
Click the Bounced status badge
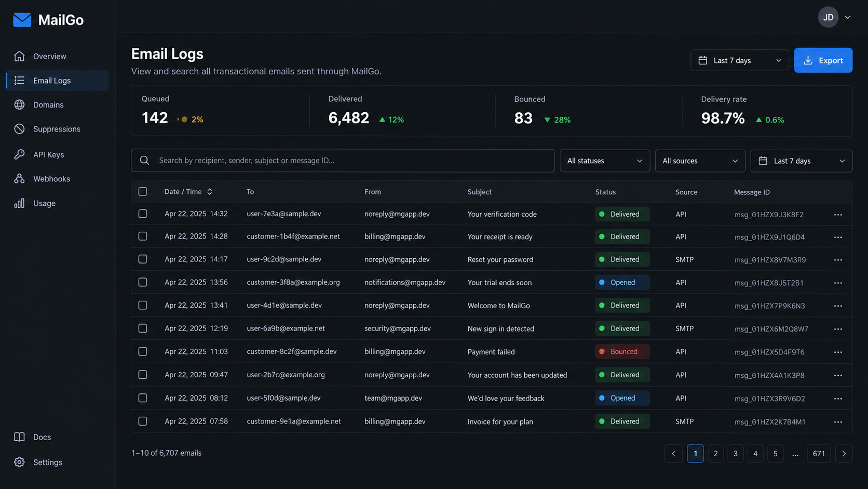[x=622, y=352]
